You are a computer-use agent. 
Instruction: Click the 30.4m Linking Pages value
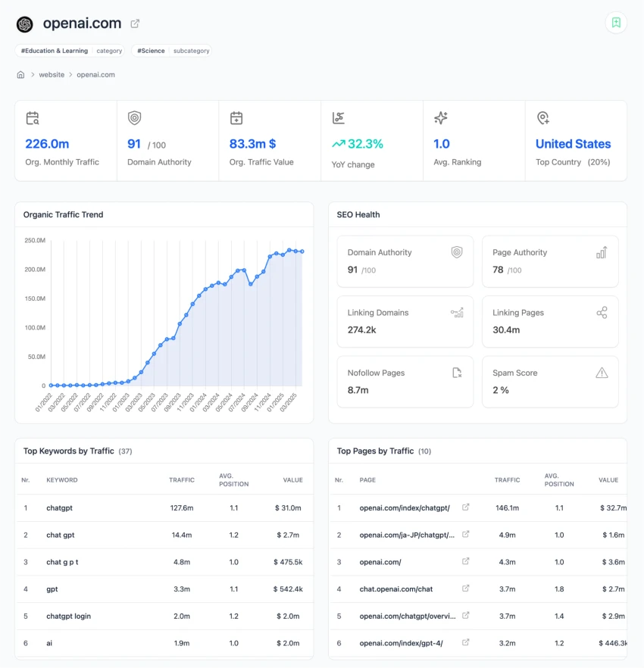point(506,329)
